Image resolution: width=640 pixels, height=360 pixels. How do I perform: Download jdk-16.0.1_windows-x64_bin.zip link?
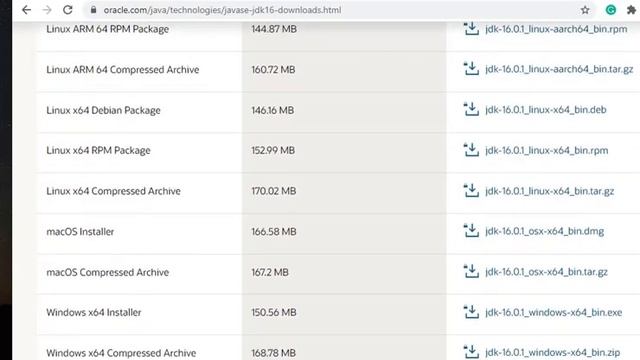tap(552, 352)
